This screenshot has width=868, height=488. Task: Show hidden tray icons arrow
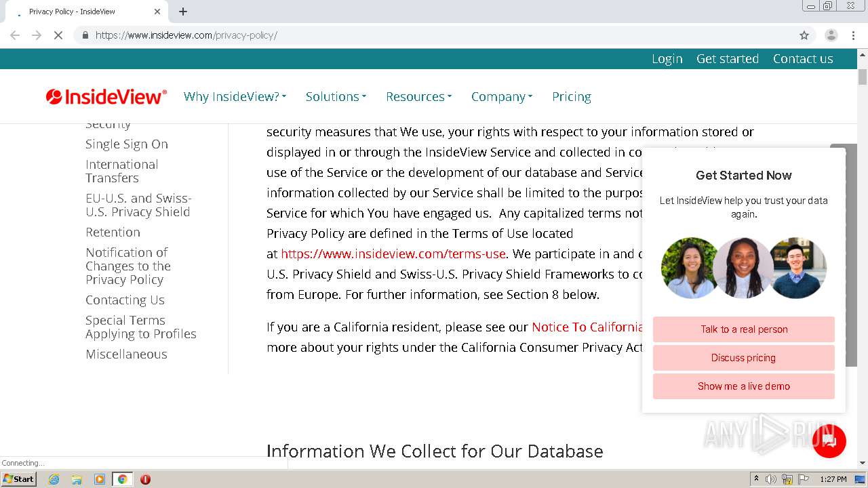pos(756,479)
